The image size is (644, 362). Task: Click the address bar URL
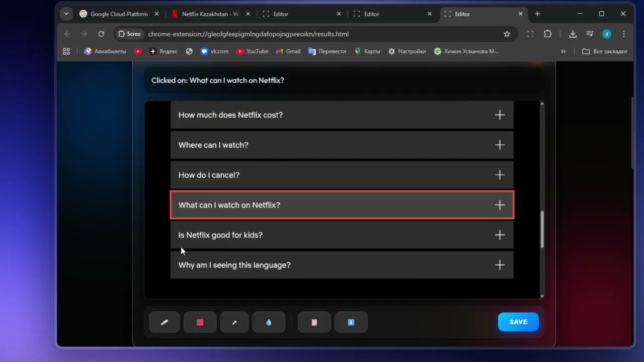pyautogui.click(x=248, y=34)
